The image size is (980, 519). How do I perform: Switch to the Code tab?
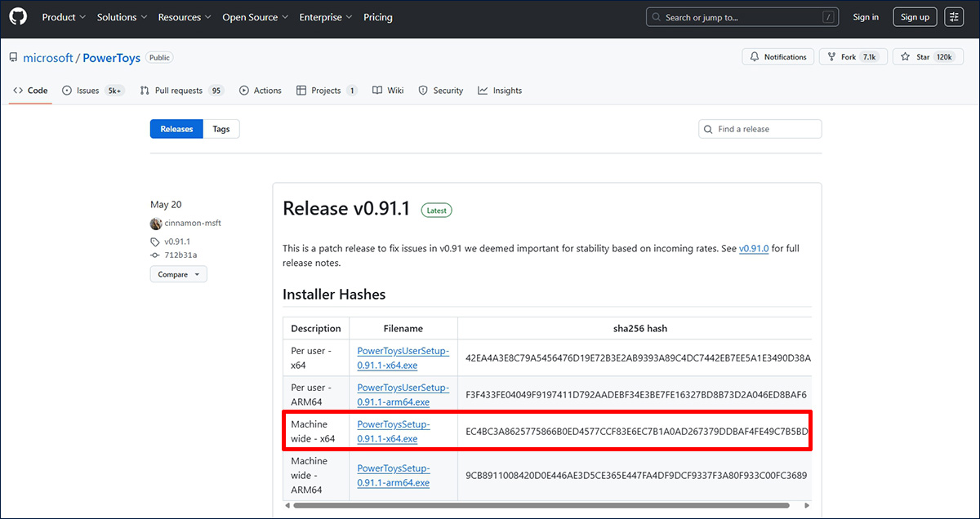pyautogui.click(x=31, y=91)
